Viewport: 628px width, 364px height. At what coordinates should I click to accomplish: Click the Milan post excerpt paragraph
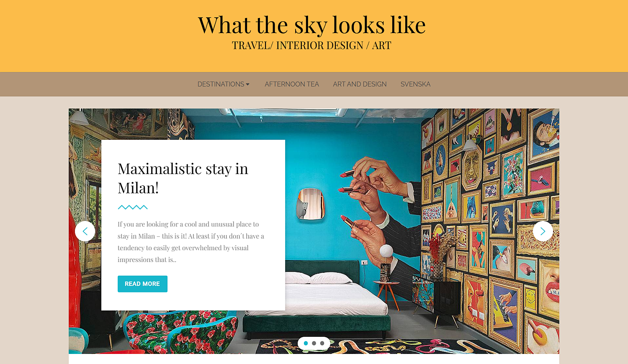coord(191,242)
